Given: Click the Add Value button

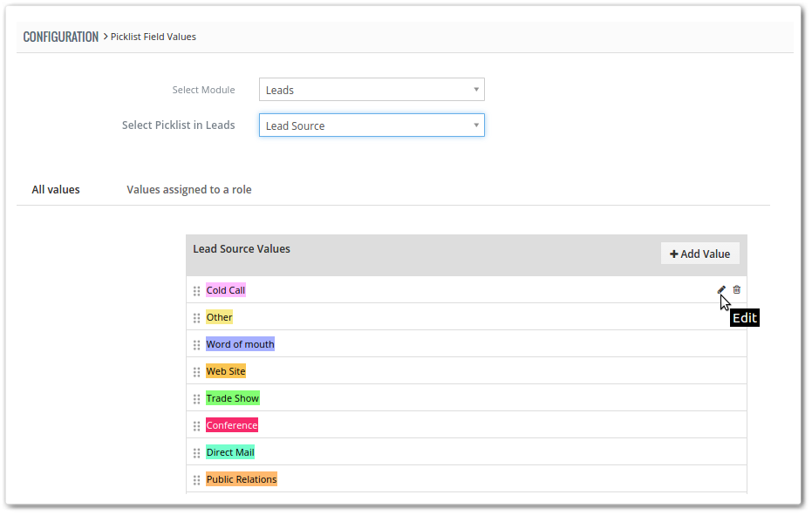Looking at the screenshot, I should pyautogui.click(x=699, y=254).
